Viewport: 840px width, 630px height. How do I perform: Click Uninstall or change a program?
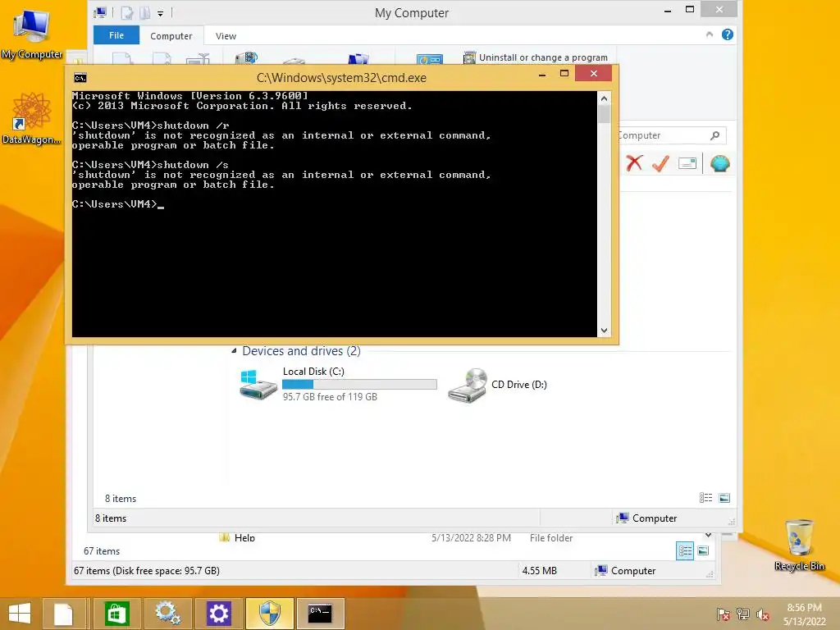[536, 57]
